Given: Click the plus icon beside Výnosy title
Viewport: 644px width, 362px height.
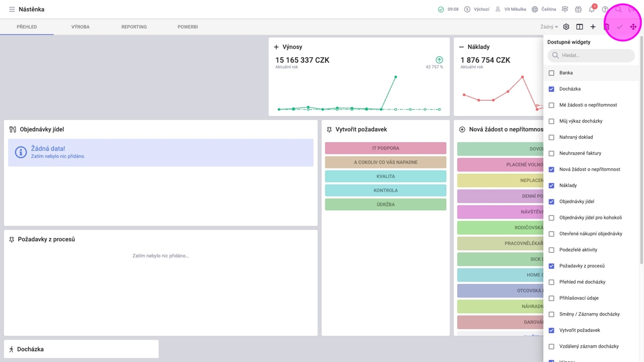Looking at the screenshot, I should 277,47.
